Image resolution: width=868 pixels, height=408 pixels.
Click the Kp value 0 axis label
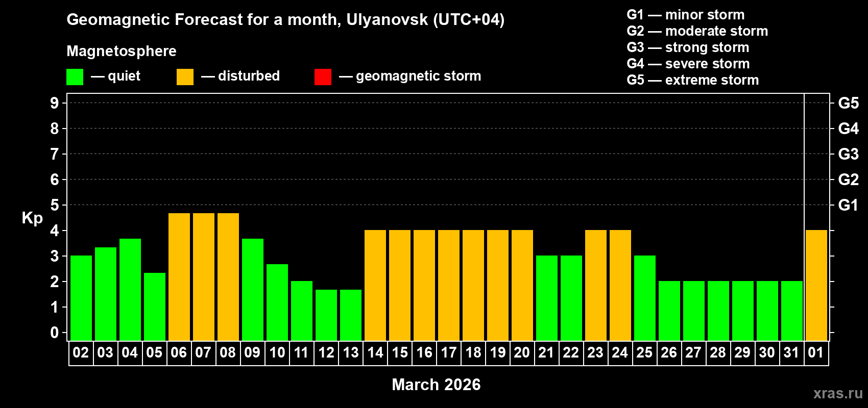click(55, 333)
